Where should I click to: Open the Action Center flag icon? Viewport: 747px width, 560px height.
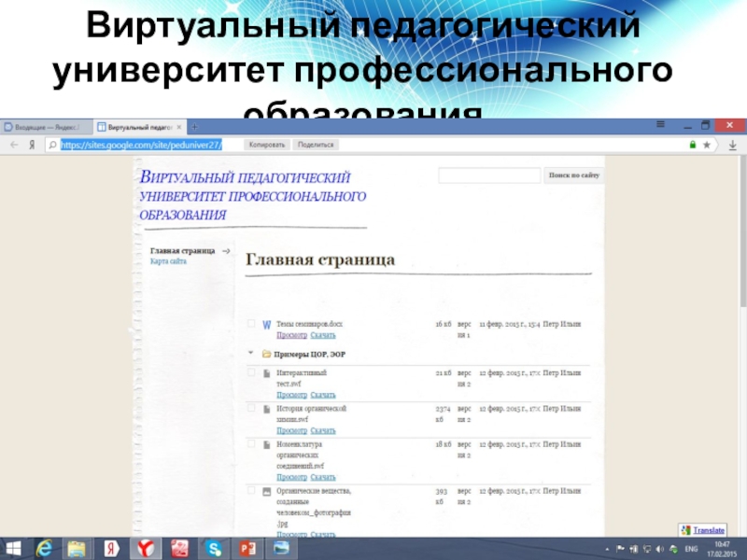pos(620,549)
